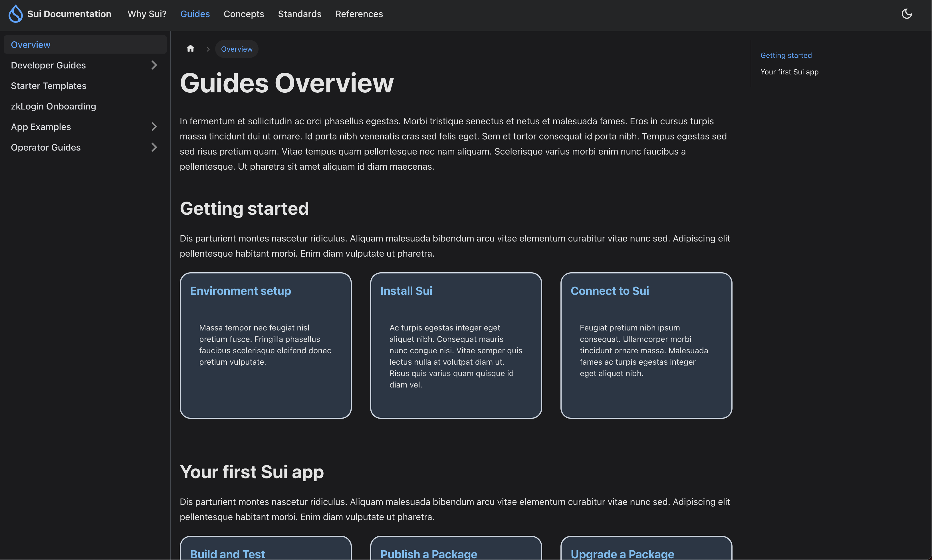Click the Guides Overview page heading
The width and height of the screenshot is (932, 560).
[287, 83]
